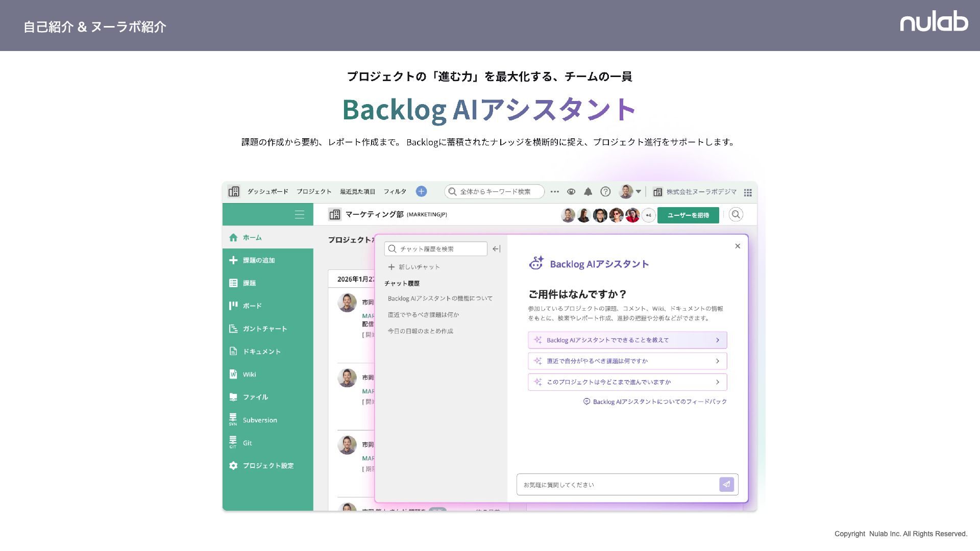
Task: Open the Wiki sidebar item
Action: tap(249, 374)
